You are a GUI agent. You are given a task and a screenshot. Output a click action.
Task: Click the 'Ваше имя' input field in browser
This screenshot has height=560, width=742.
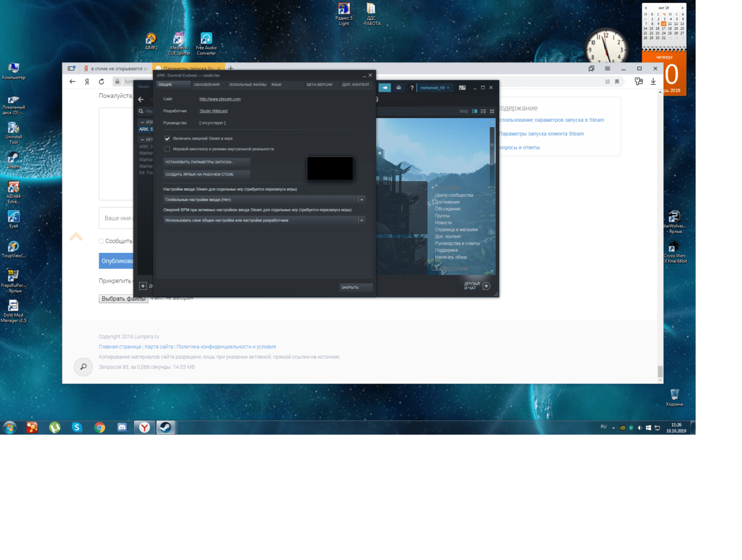(116, 218)
